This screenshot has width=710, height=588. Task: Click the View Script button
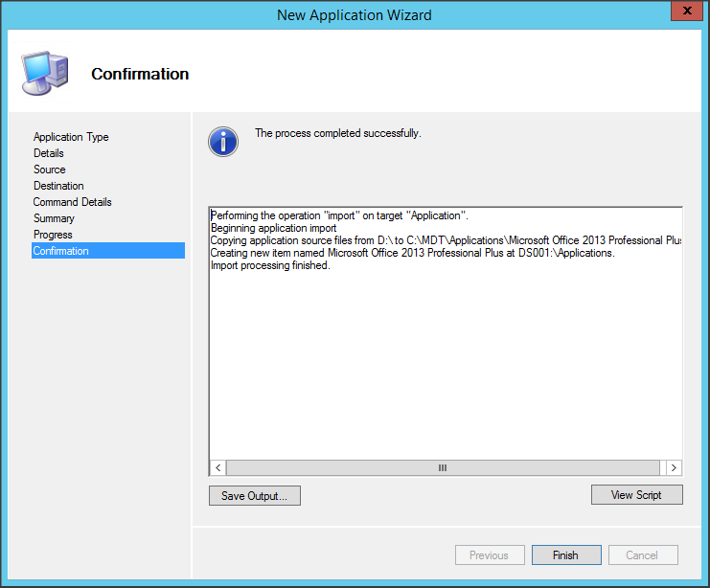pyautogui.click(x=636, y=495)
